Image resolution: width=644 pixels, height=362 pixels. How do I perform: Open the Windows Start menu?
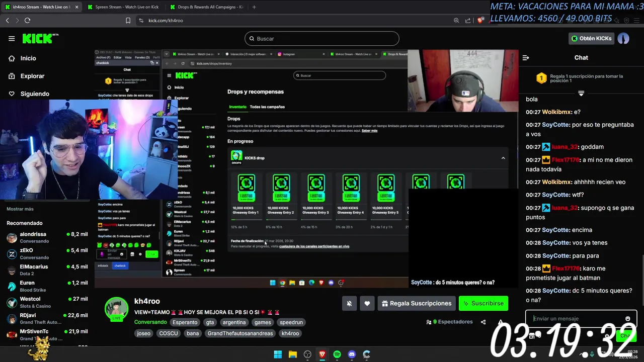[x=278, y=354]
